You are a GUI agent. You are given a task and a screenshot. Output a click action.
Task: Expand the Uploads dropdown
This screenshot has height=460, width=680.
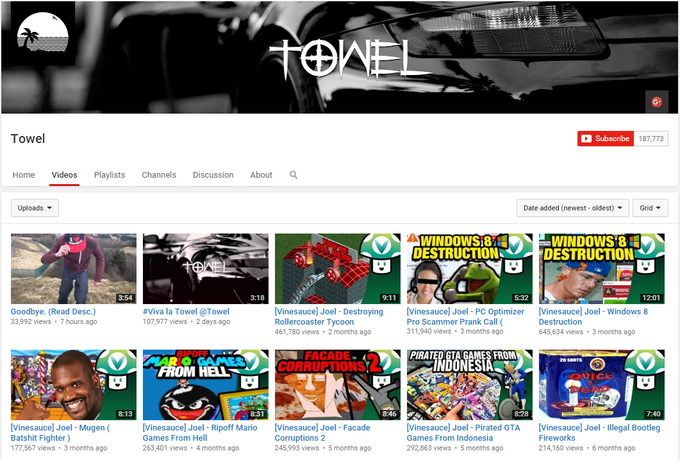pos(35,208)
